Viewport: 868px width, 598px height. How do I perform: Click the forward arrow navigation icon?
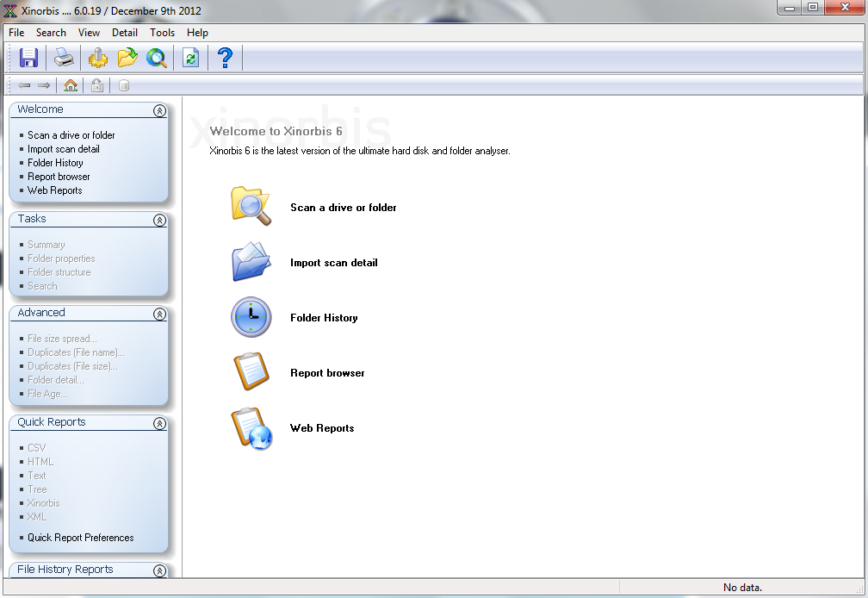pos(44,85)
